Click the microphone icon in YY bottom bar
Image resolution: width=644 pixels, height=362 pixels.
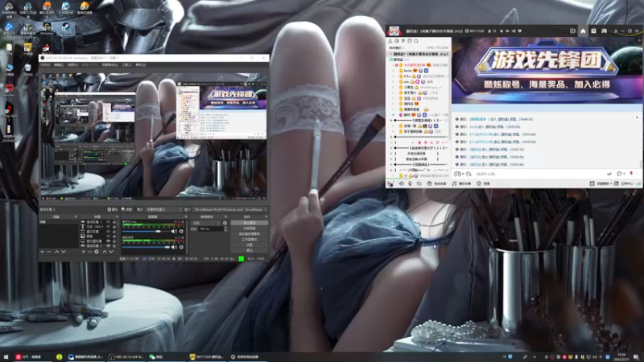410,183
